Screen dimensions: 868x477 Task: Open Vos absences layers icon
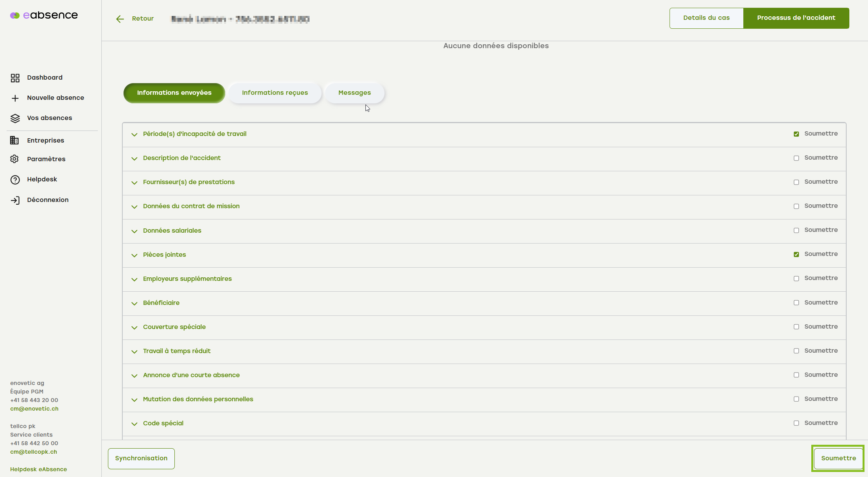[15, 118]
